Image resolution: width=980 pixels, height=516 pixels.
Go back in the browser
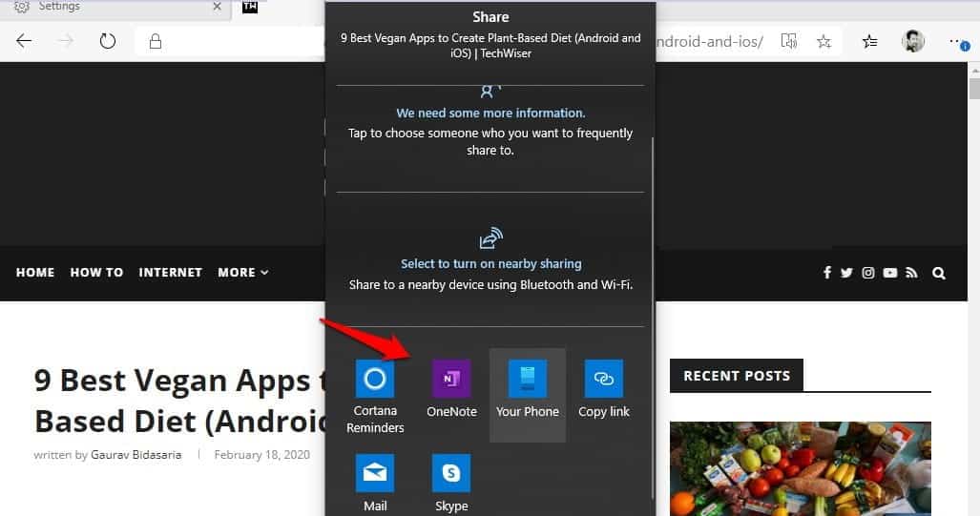click(x=24, y=41)
